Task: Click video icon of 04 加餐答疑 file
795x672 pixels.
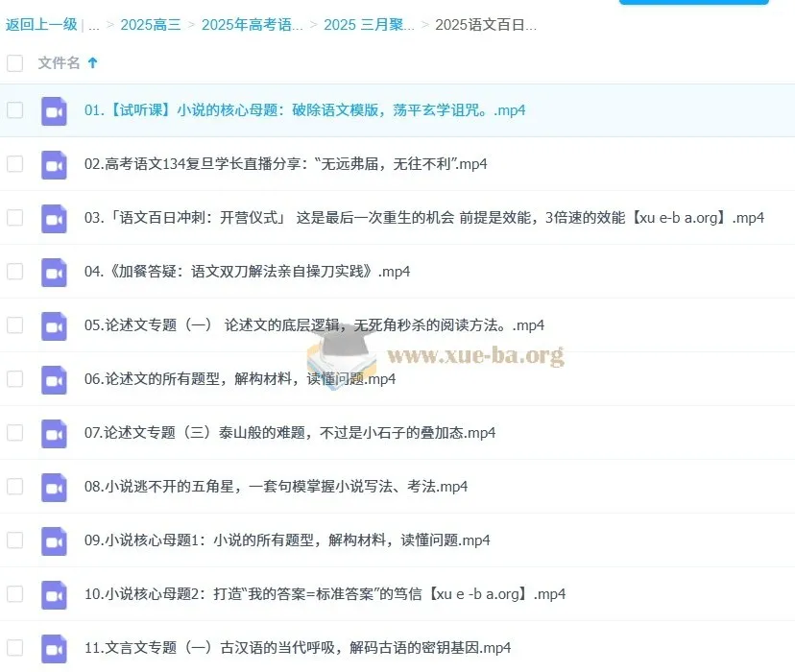Action: pyautogui.click(x=54, y=272)
